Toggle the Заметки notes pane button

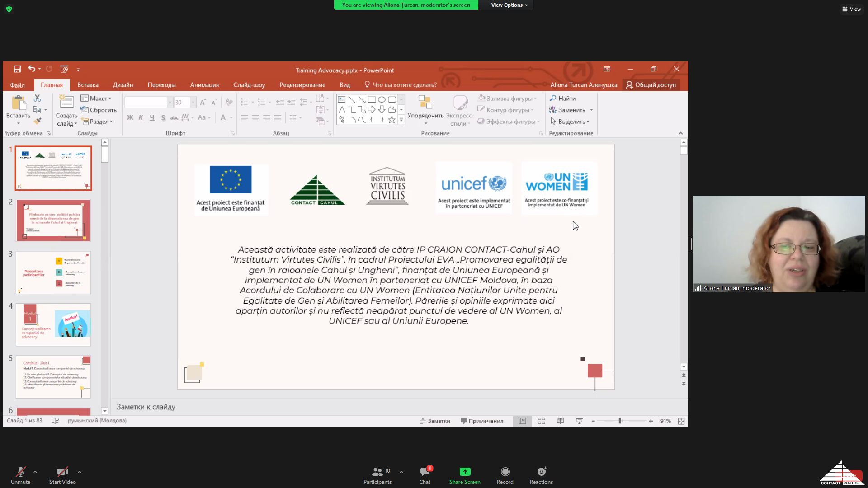pyautogui.click(x=435, y=421)
